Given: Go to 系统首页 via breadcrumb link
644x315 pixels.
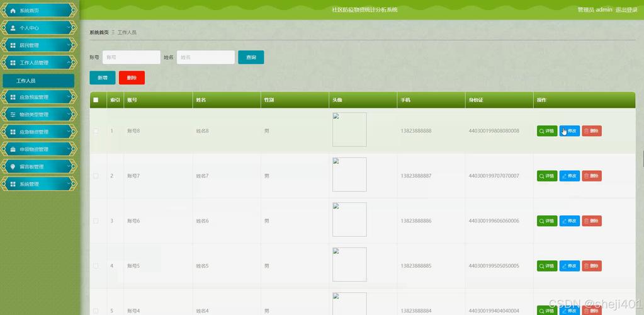Looking at the screenshot, I should tap(99, 32).
